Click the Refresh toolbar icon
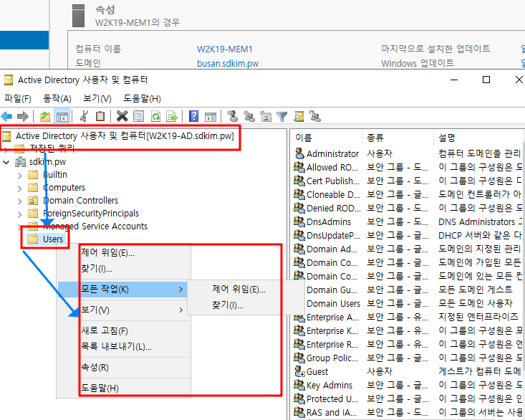This screenshot has width=525, height=420. click(155, 117)
